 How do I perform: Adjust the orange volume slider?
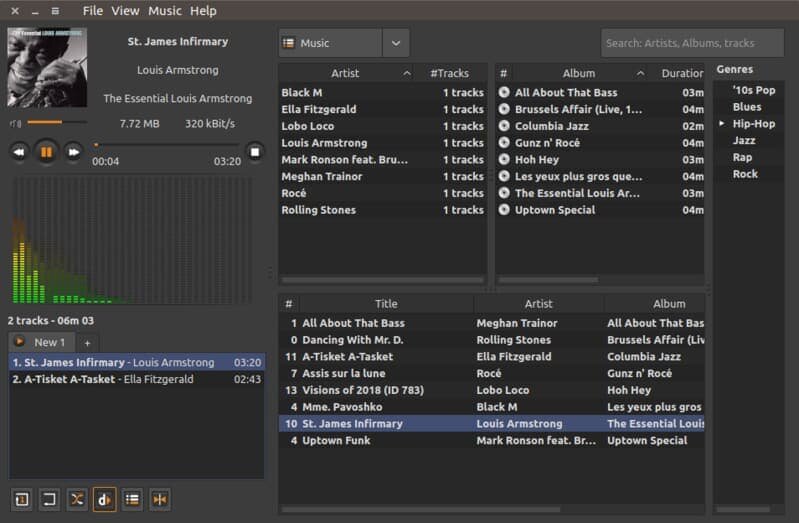57,122
